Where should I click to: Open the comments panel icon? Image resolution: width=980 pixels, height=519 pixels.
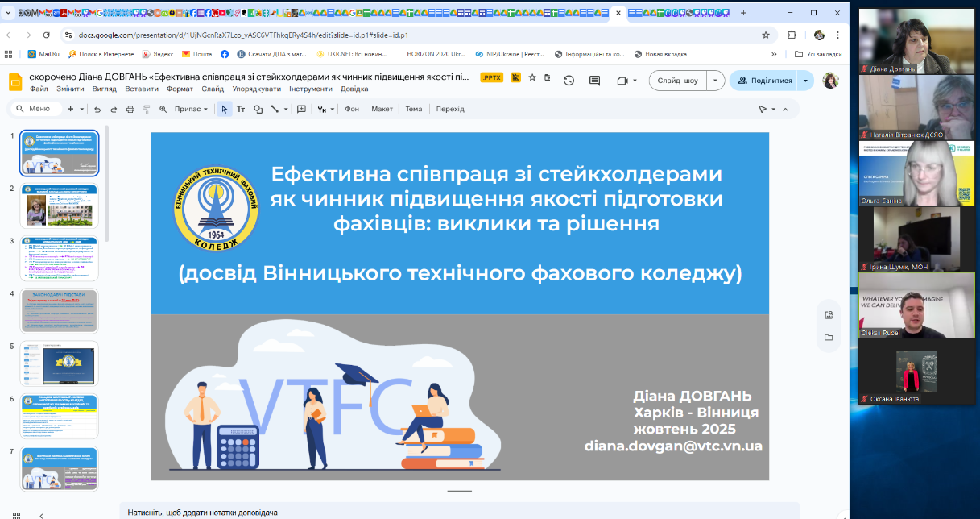(x=595, y=81)
